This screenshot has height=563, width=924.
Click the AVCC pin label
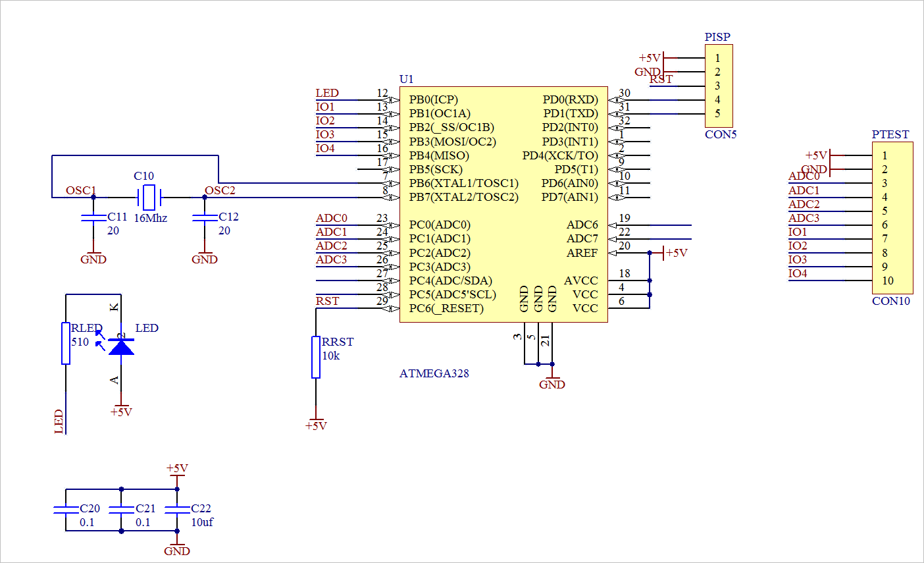pyautogui.click(x=581, y=281)
